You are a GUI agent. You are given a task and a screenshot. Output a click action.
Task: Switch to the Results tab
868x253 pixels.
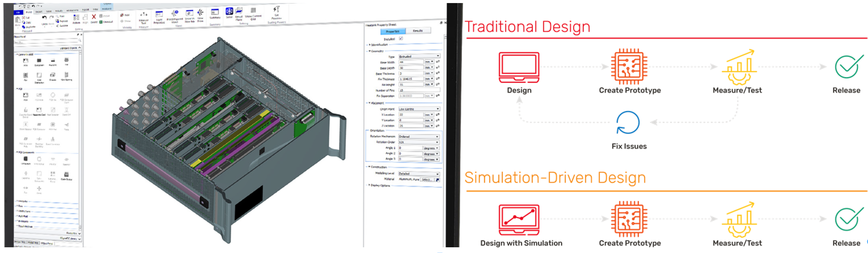pos(418,31)
